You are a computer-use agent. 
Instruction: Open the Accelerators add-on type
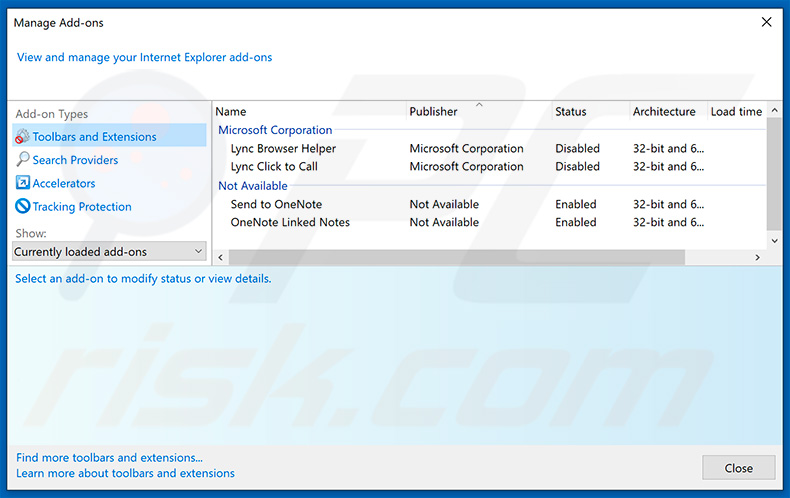(64, 183)
